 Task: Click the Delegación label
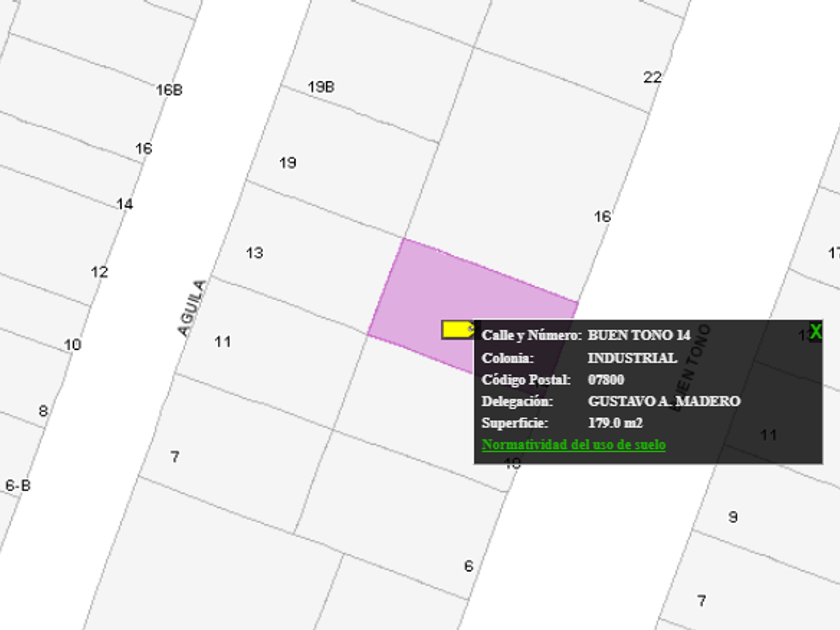point(517,401)
